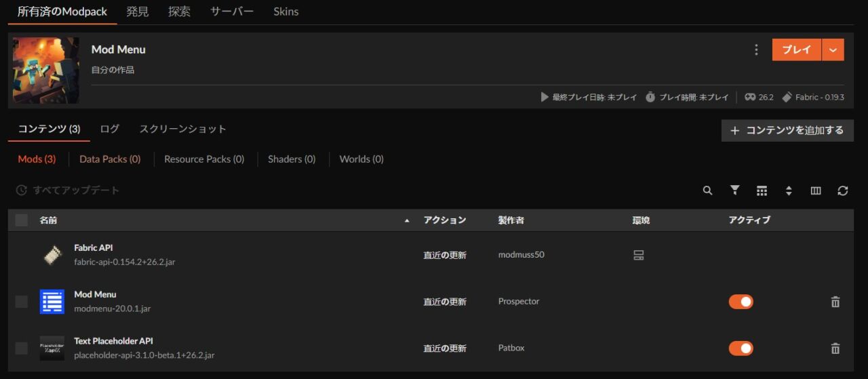868x379 pixels.
Task: Click file name placeholder-api-3.1.0-beta.1+26.2.jar
Action: point(144,355)
